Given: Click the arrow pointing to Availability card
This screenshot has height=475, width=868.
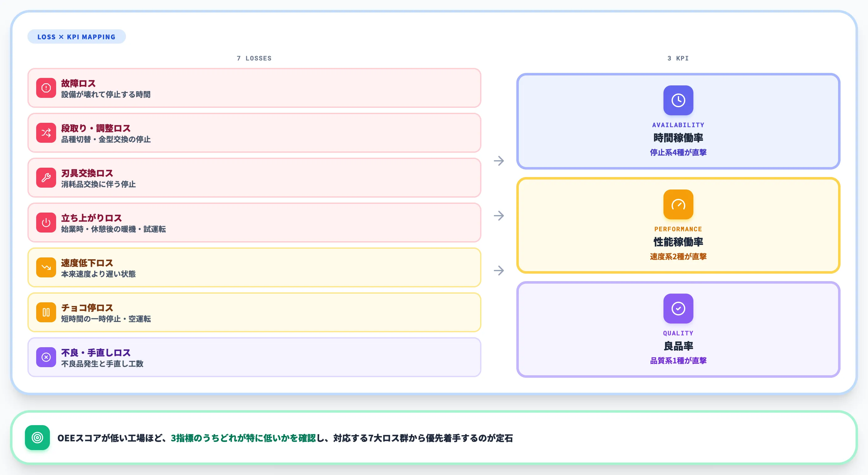Looking at the screenshot, I should coord(499,161).
